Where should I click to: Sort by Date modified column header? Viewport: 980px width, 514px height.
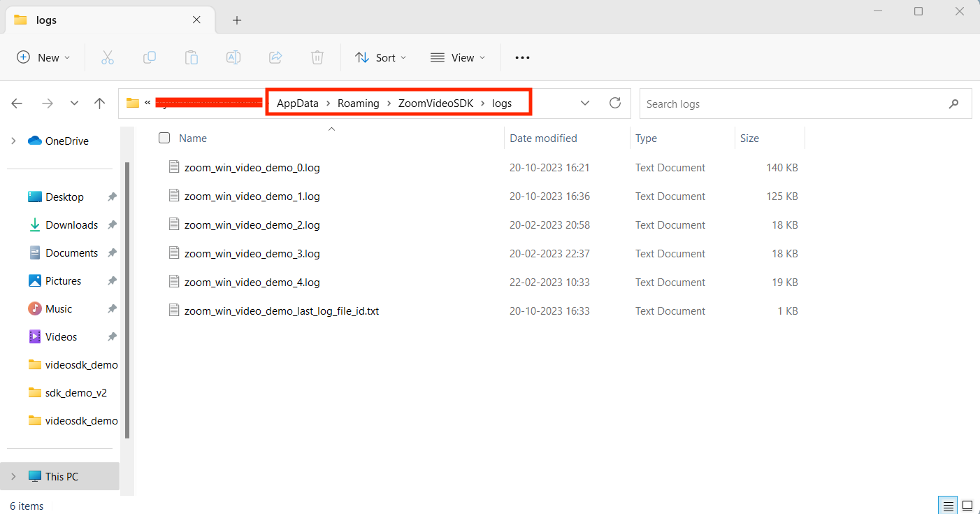coord(543,138)
